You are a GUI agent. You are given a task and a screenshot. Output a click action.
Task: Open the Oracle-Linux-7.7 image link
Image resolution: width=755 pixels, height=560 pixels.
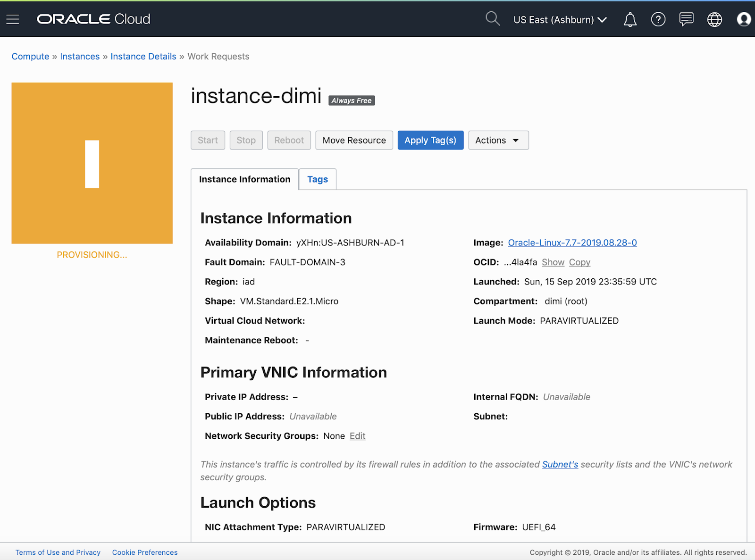(572, 242)
